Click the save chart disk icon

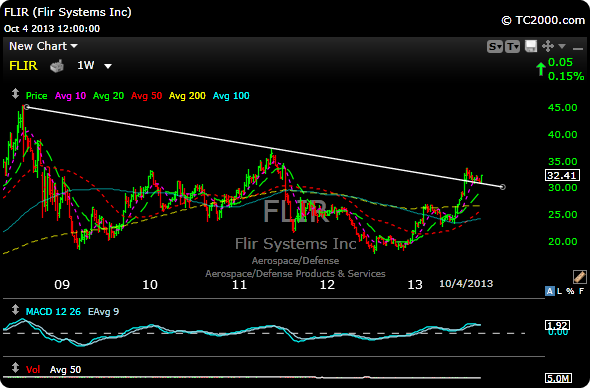531,46
